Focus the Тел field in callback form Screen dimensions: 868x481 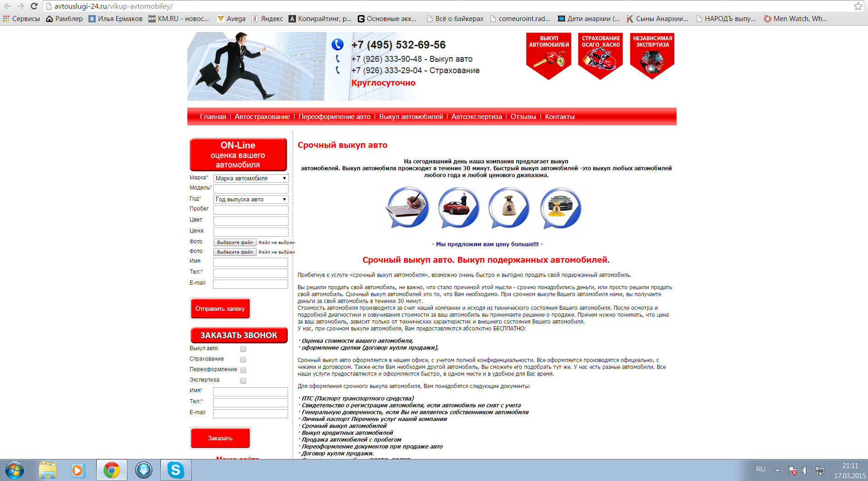tap(251, 403)
